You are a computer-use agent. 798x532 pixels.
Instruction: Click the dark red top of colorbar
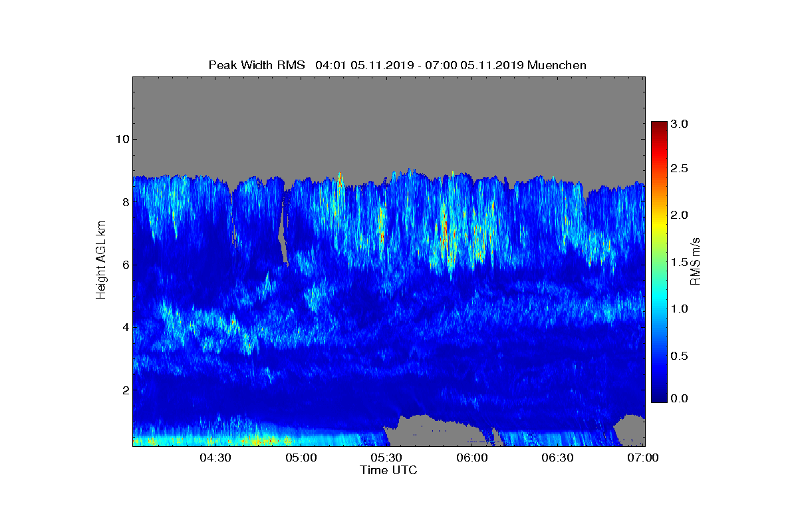coord(659,126)
